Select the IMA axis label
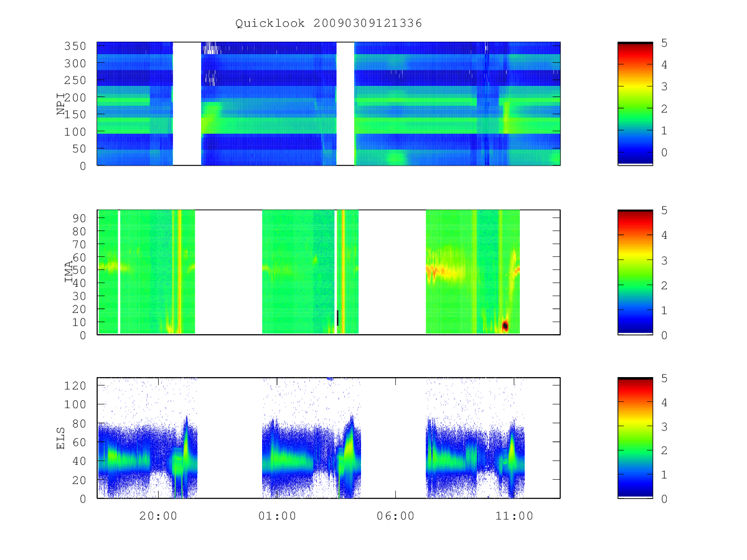Viewport: 747px width, 560px height. [x=68, y=272]
